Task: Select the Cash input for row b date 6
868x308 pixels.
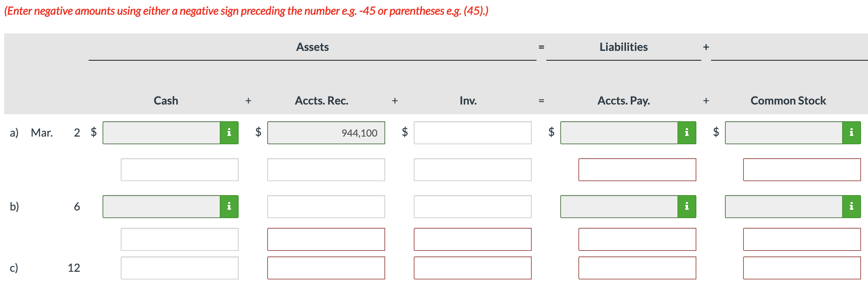Action: (x=162, y=207)
